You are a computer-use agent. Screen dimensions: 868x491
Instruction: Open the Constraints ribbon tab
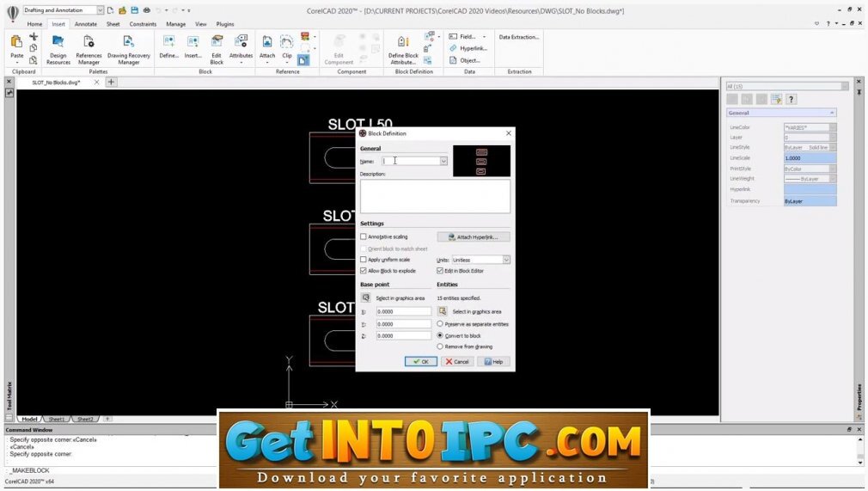tap(143, 24)
